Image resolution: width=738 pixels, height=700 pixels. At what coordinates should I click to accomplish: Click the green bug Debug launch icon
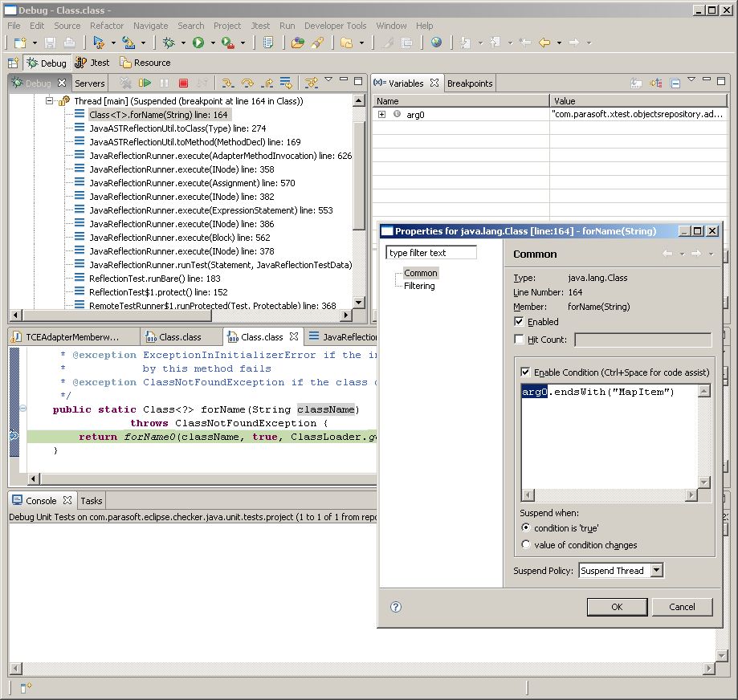pyautogui.click(x=169, y=43)
